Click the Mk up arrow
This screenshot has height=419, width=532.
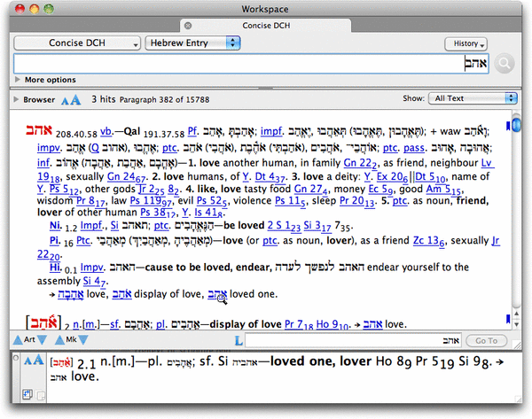59,340
